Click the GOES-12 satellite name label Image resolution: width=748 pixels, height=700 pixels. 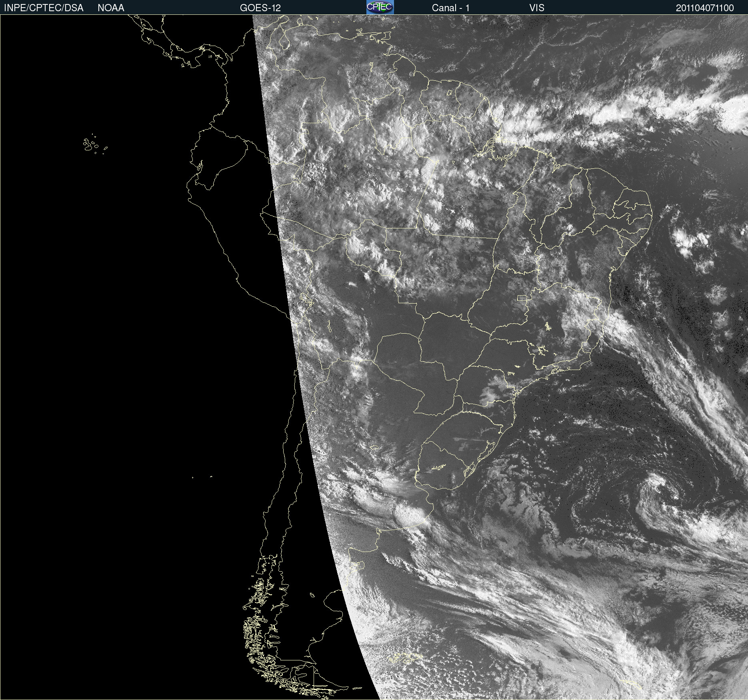click(x=260, y=8)
